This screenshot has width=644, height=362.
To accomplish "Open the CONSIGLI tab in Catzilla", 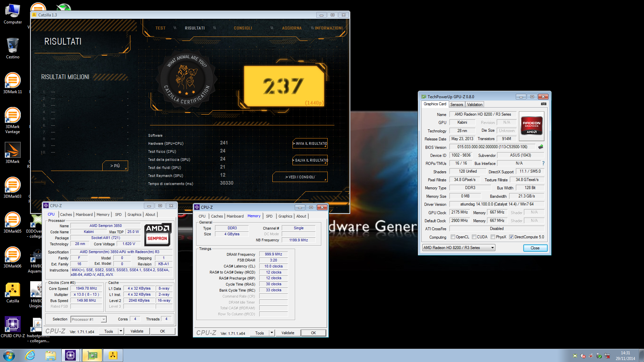I will (x=243, y=28).
